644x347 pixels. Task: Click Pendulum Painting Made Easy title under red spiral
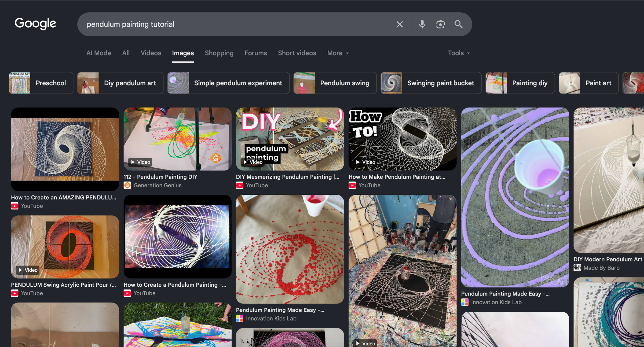point(280,310)
